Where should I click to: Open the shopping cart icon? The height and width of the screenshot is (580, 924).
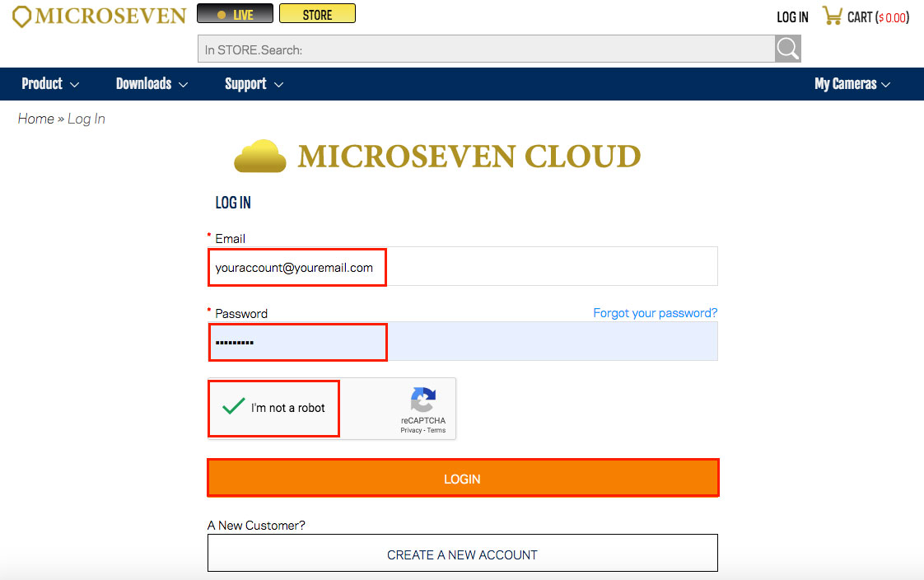[832, 16]
